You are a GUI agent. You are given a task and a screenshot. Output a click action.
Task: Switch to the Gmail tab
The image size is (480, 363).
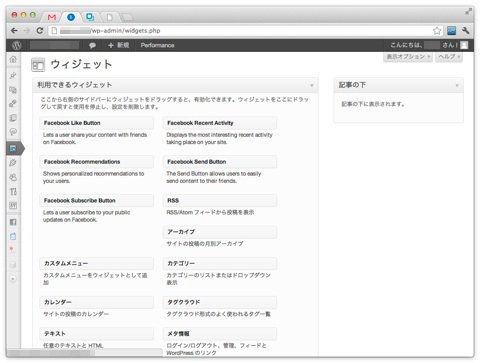click(52, 17)
